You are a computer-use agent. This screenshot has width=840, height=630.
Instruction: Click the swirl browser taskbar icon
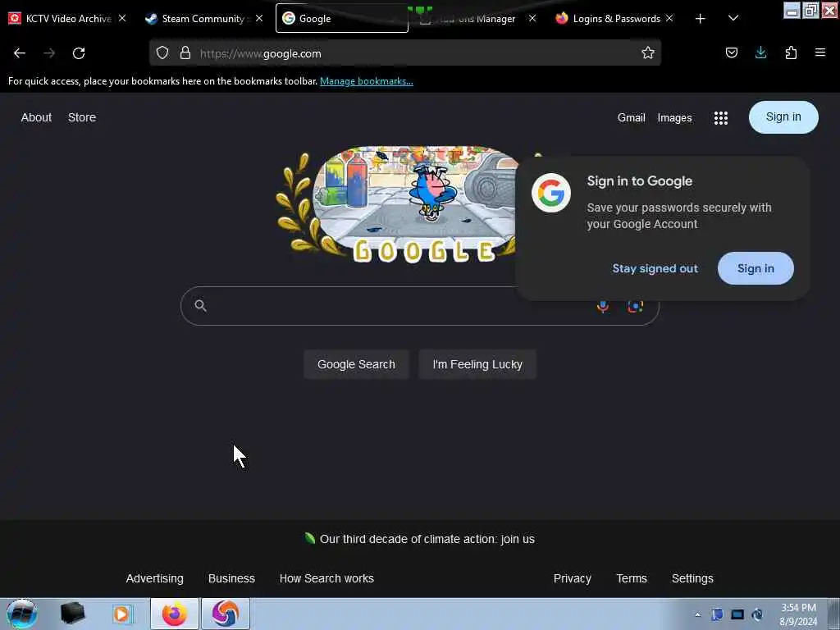[x=226, y=614]
